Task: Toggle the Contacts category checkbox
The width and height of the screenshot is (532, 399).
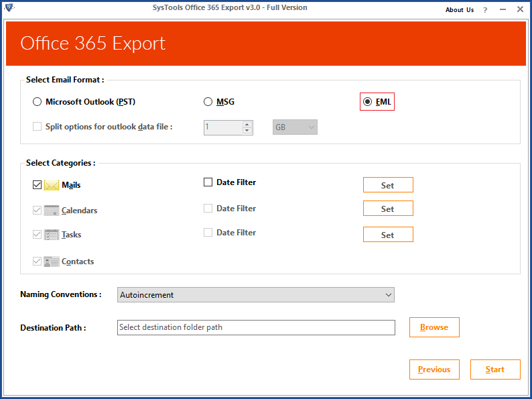Action: coord(37,262)
